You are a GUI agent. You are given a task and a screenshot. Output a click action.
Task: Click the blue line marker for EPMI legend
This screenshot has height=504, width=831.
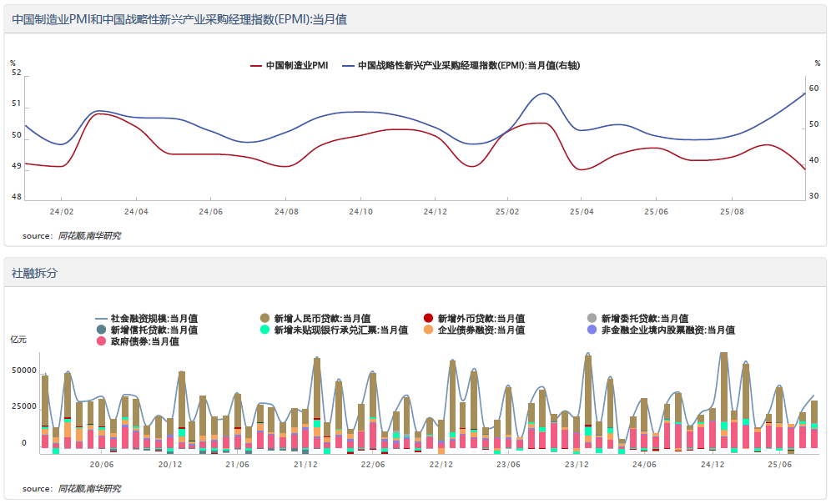(349, 65)
